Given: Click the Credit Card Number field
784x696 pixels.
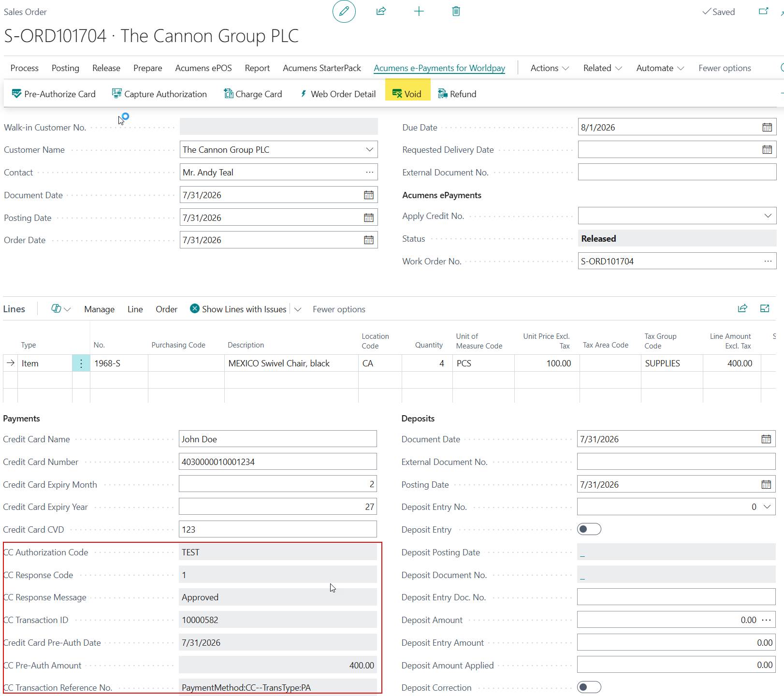Looking at the screenshot, I should 278,462.
